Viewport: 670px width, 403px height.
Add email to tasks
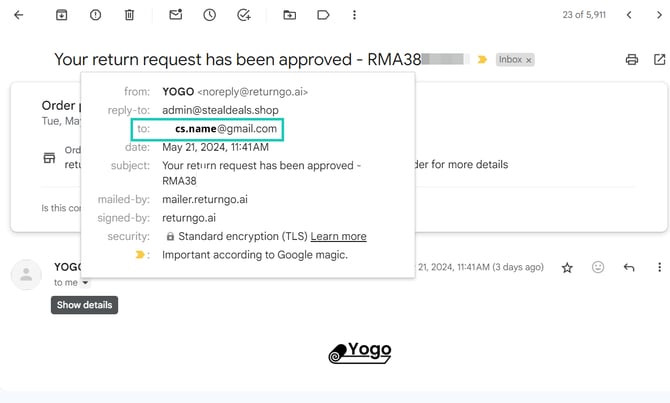point(243,15)
